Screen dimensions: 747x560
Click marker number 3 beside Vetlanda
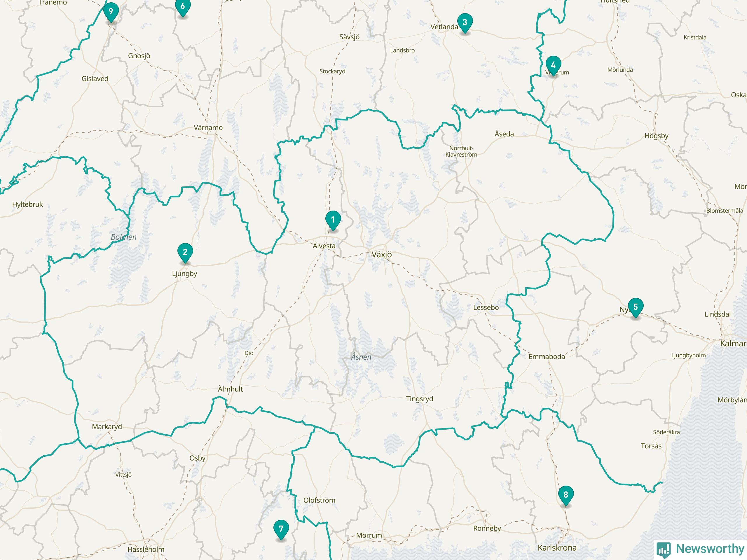coord(465,24)
